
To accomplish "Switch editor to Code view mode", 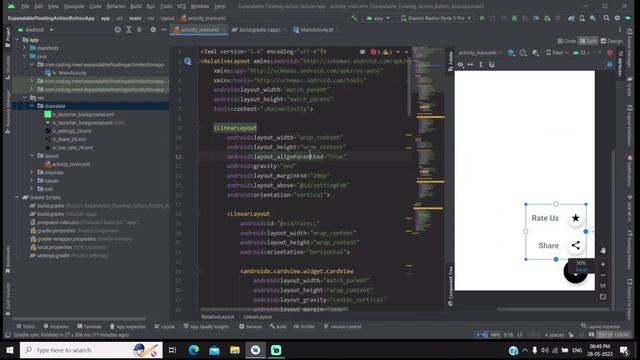I will (x=567, y=41).
